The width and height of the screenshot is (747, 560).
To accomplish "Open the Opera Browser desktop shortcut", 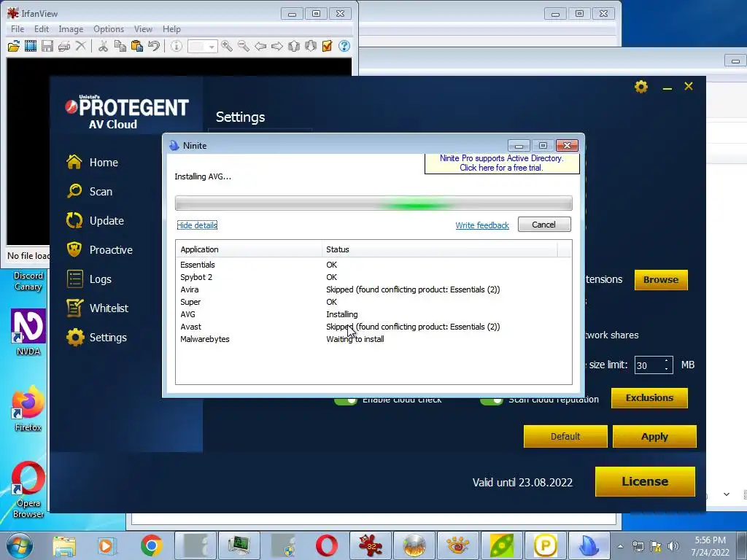I will coord(28,489).
